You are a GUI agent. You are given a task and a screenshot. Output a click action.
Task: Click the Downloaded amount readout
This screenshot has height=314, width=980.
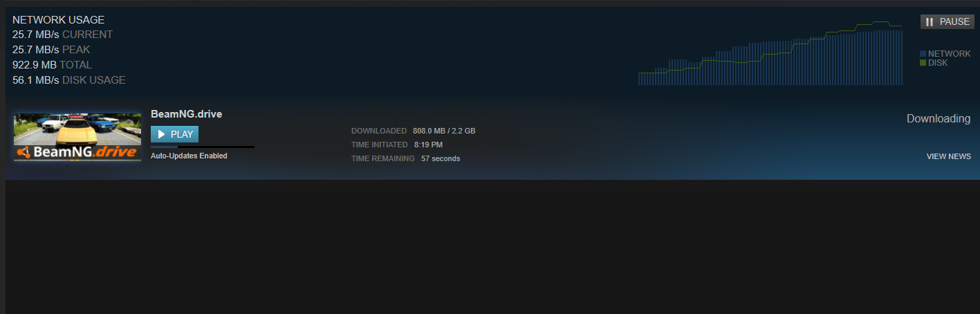point(444,131)
